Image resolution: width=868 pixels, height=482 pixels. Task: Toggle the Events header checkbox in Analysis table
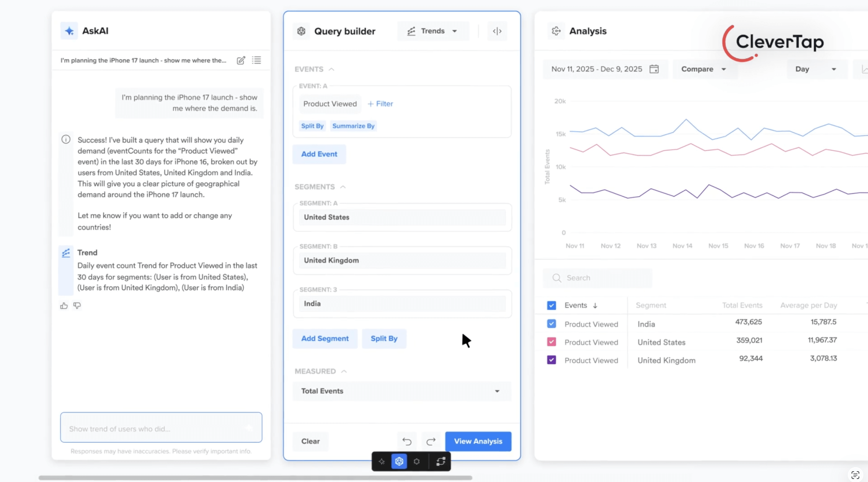click(551, 305)
